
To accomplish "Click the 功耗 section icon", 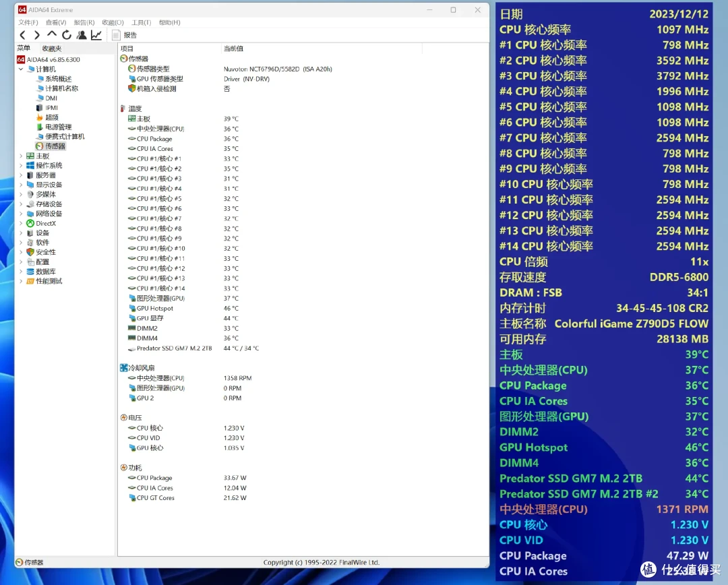I will point(123,468).
